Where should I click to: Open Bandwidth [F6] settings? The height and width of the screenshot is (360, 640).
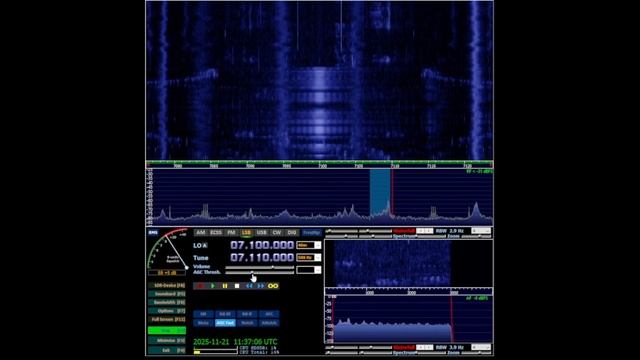point(167,302)
